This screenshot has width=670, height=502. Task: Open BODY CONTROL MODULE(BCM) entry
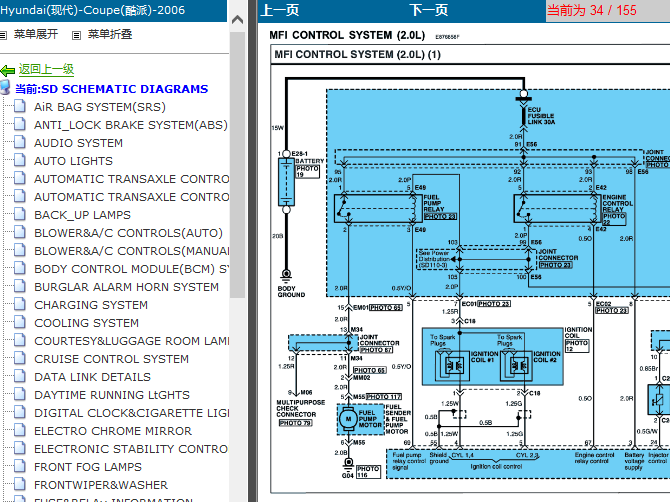pos(132,269)
